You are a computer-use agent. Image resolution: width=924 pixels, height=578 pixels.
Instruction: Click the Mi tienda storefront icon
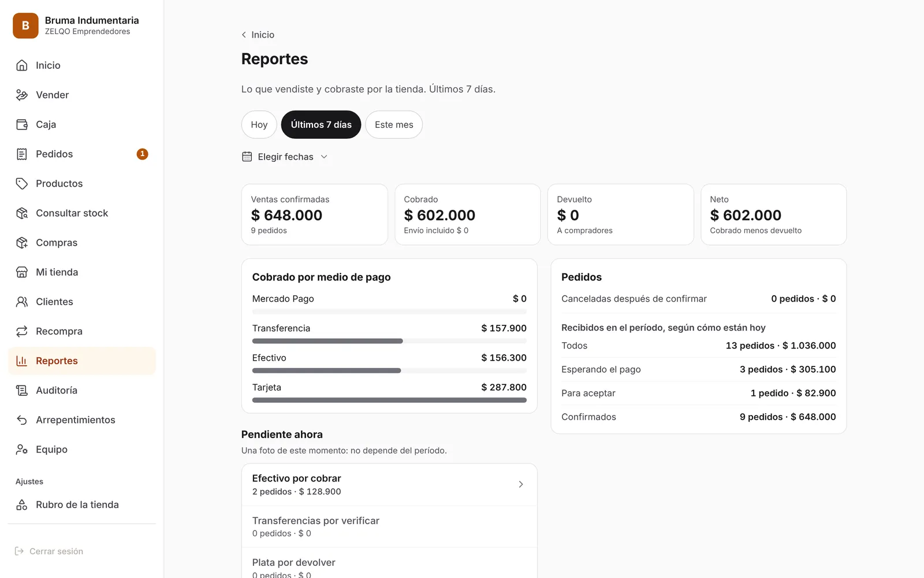coord(22,272)
